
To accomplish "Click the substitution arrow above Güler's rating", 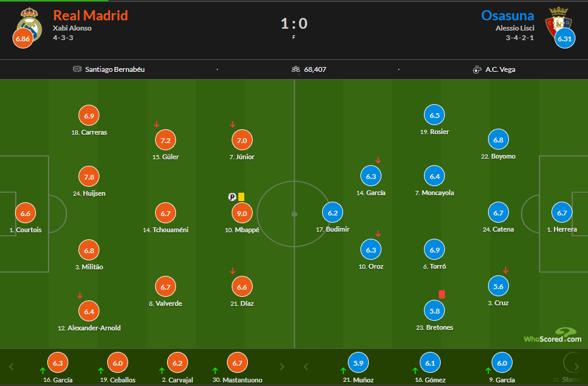I will click(x=156, y=124).
